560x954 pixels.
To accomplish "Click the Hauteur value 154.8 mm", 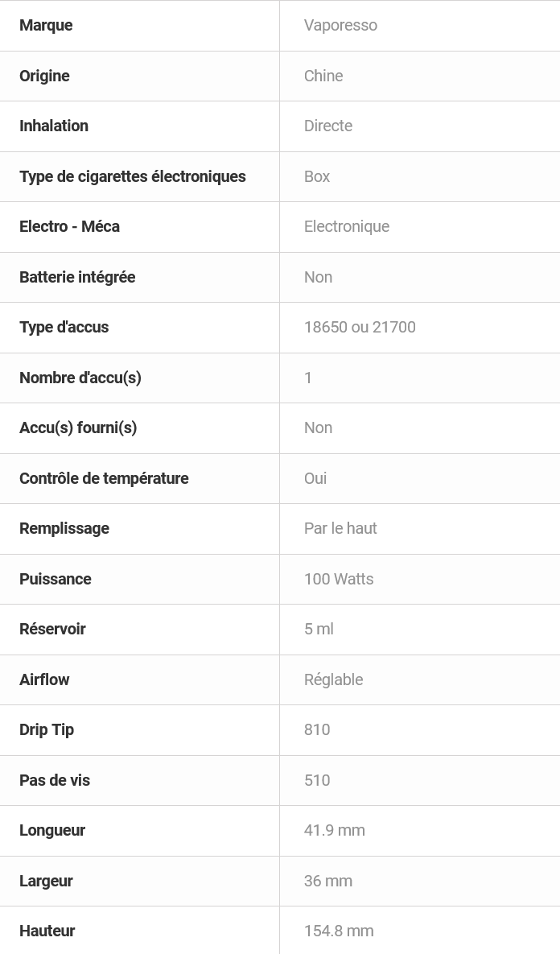I will click(x=339, y=931).
